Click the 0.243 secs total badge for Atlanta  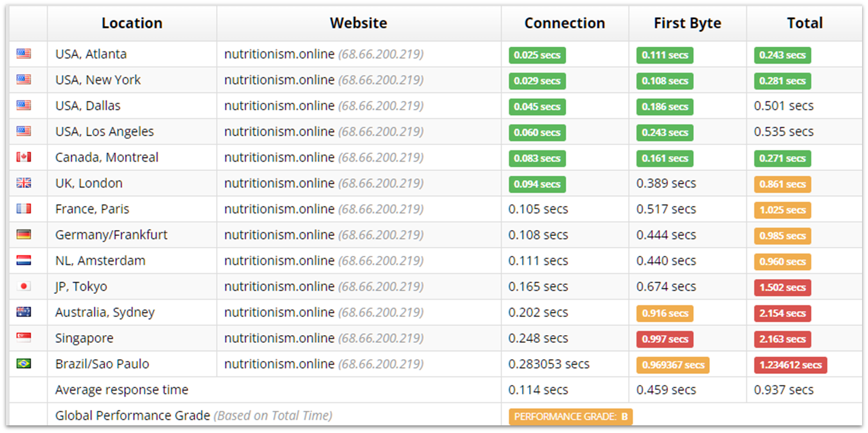pos(782,55)
